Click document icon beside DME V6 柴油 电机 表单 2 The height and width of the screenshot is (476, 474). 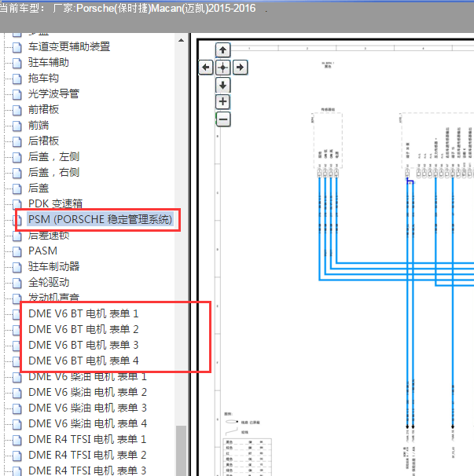pyautogui.click(x=17, y=393)
